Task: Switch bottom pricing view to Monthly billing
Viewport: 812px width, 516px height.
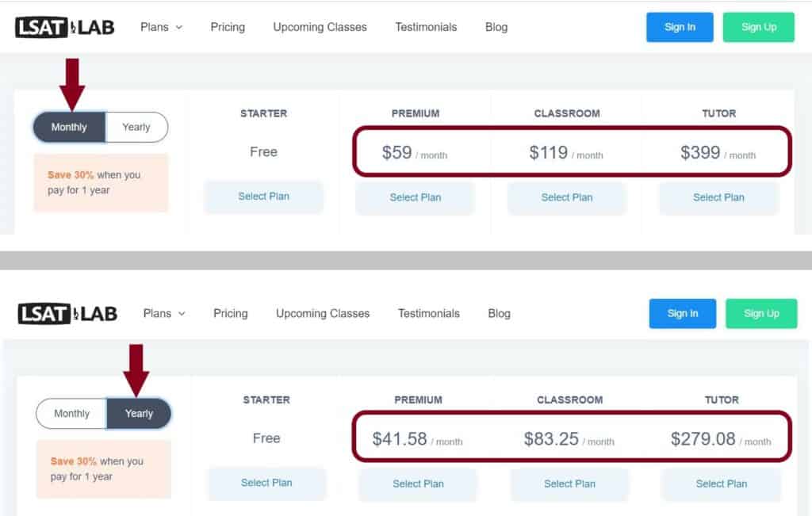Action: [71, 413]
